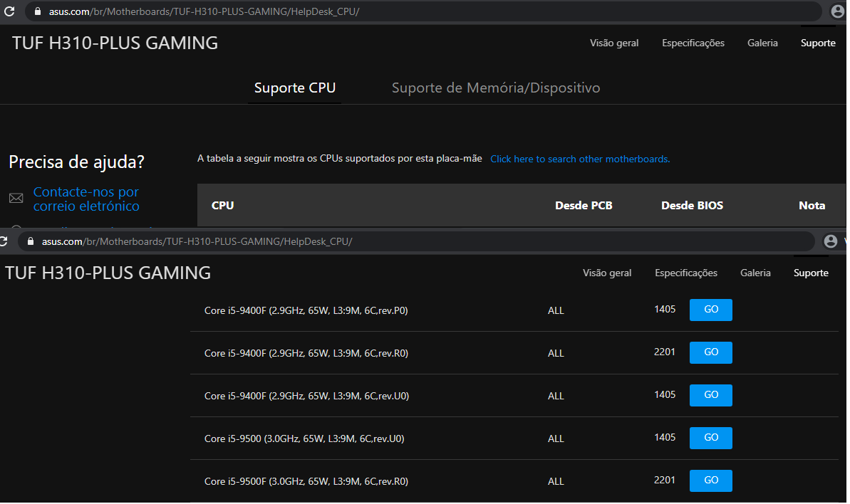
Task: Click the envelope icon beside Contacte-nos
Action: click(16, 199)
